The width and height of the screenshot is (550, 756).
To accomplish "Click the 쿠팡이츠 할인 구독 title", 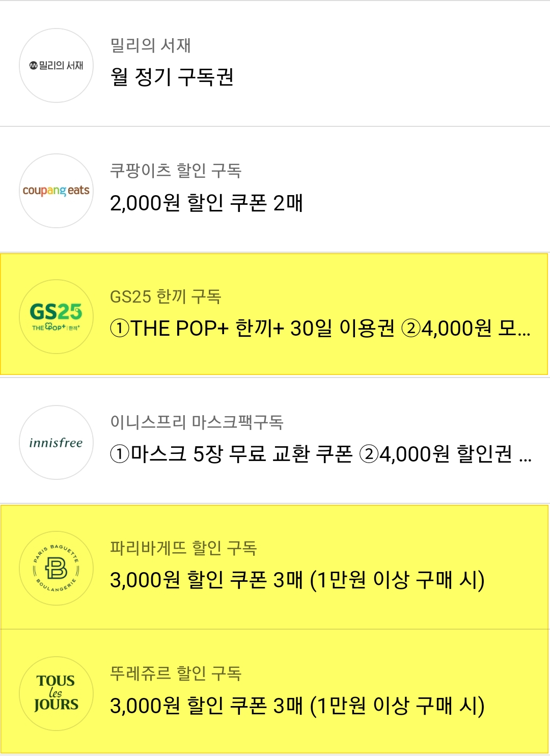I will click(x=176, y=171).
